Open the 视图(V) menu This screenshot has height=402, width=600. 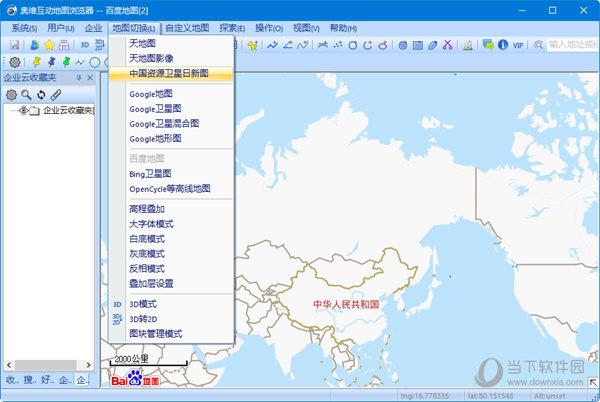click(x=306, y=28)
